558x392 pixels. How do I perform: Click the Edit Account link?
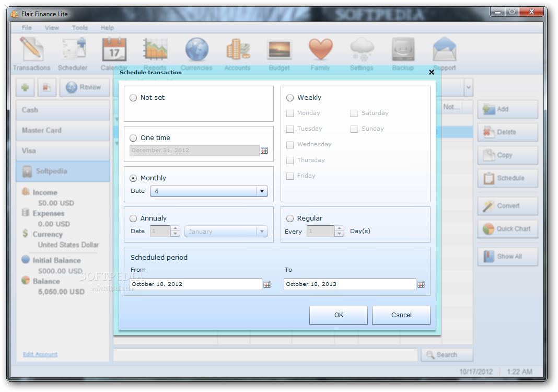point(40,354)
